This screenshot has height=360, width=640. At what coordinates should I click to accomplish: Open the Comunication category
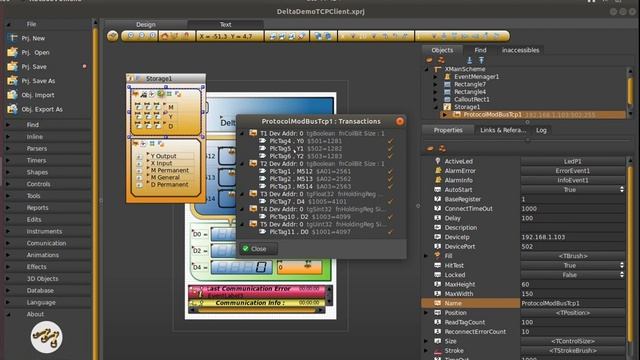pyautogui.click(x=46, y=243)
